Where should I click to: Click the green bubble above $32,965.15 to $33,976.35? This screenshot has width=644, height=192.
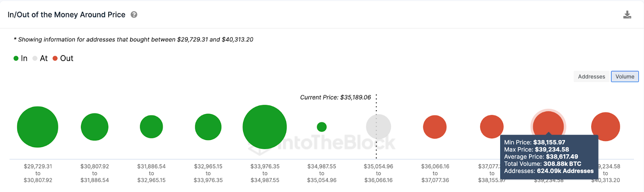coord(208,127)
